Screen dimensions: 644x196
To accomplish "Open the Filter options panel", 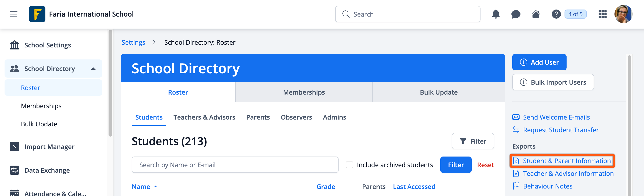I will 473,141.
